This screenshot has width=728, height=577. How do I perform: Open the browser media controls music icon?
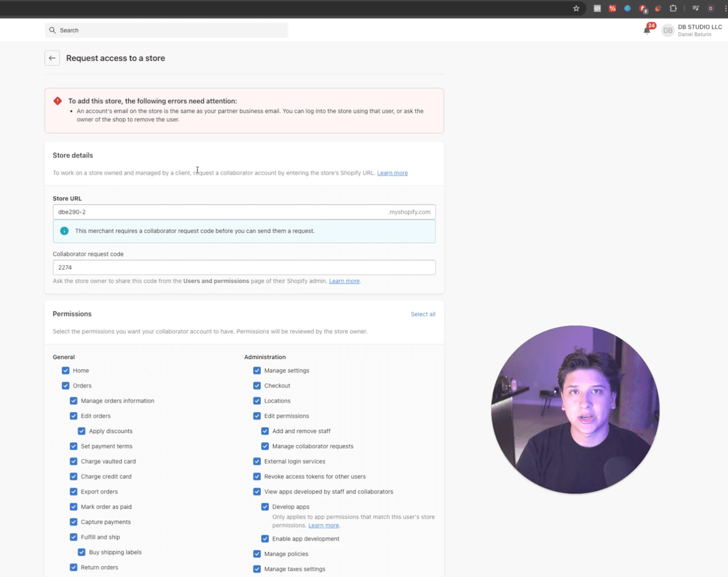[x=695, y=8]
